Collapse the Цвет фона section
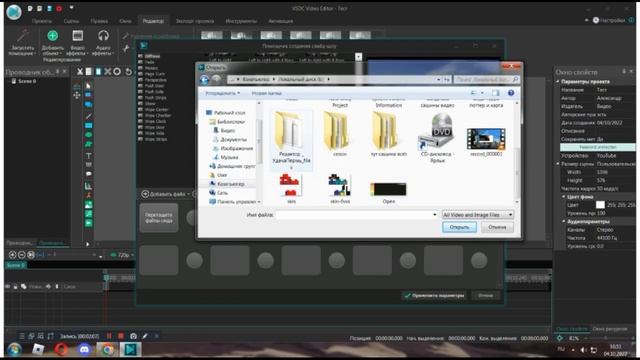The image size is (640, 360). [564, 197]
